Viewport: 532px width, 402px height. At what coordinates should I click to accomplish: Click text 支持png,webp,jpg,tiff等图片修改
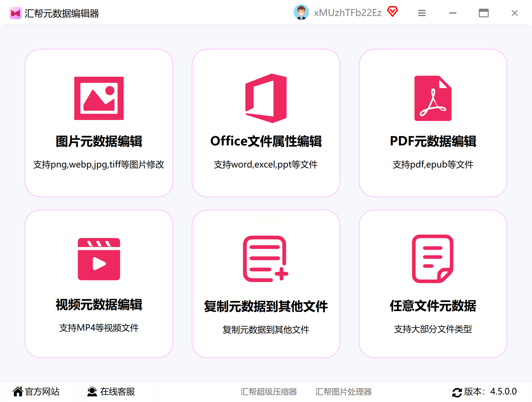(99, 165)
